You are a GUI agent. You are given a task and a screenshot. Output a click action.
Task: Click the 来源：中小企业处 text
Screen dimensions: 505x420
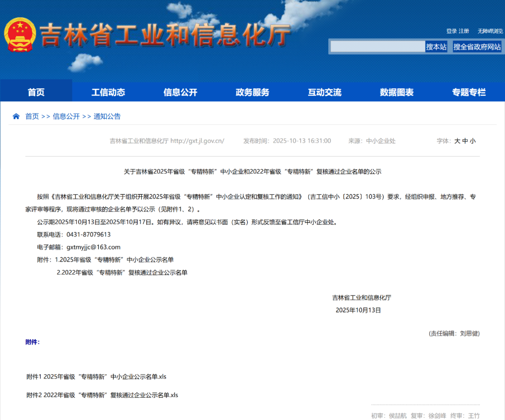pos(372,141)
